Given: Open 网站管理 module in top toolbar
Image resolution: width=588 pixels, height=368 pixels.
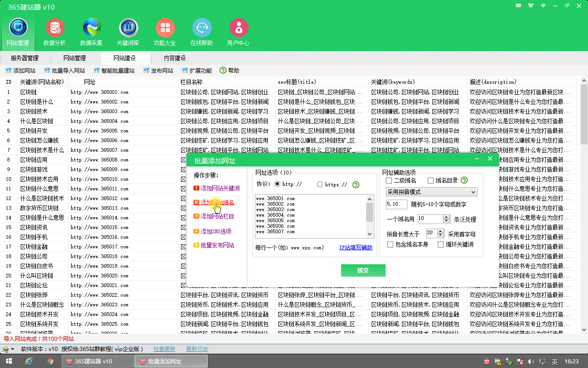Looking at the screenshot, I should (17, 32).
